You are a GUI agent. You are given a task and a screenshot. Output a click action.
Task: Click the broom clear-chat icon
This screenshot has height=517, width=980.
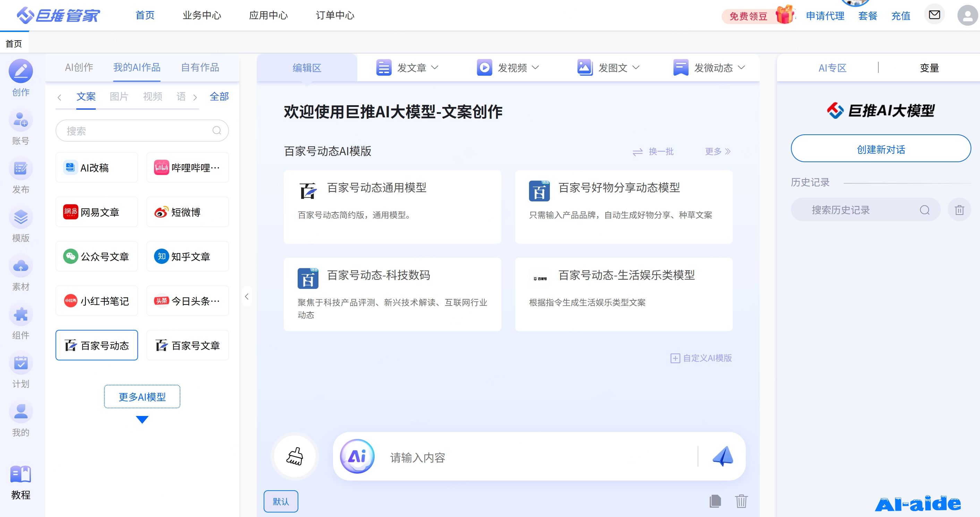click(295, 456)
